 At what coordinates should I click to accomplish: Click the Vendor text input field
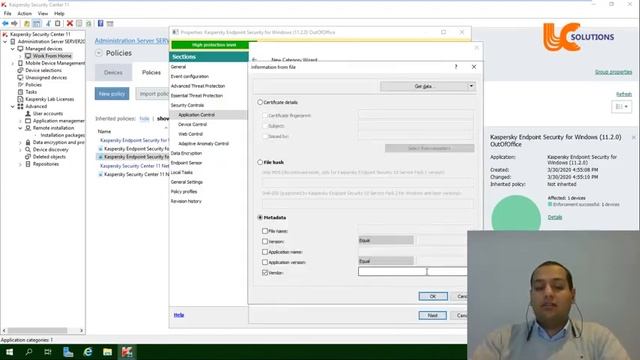pos(412,271)
